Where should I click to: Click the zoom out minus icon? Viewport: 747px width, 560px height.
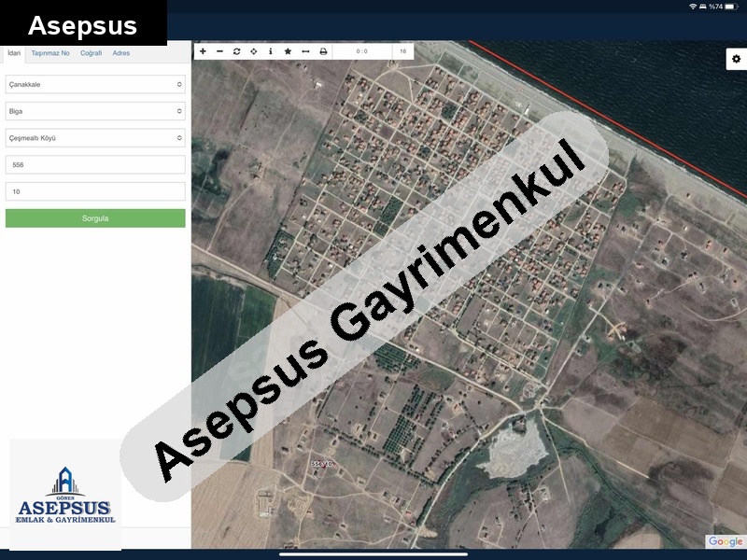pos(220,51)
